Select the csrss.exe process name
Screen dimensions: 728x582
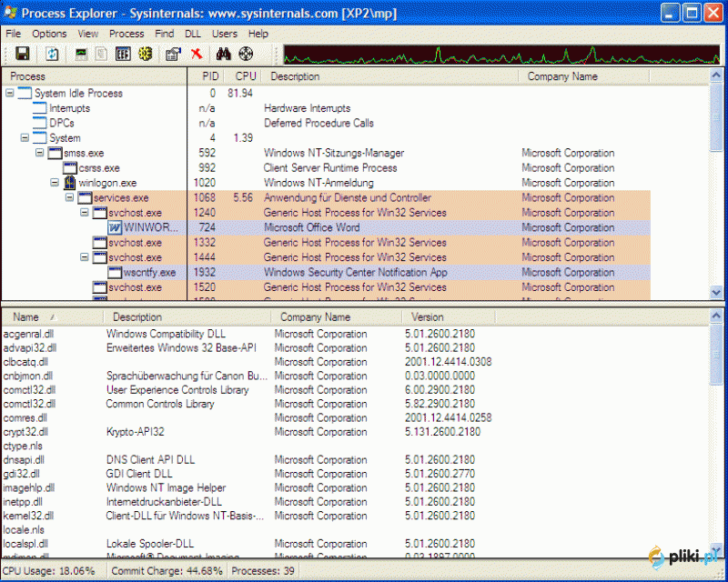tap(99, 168)
